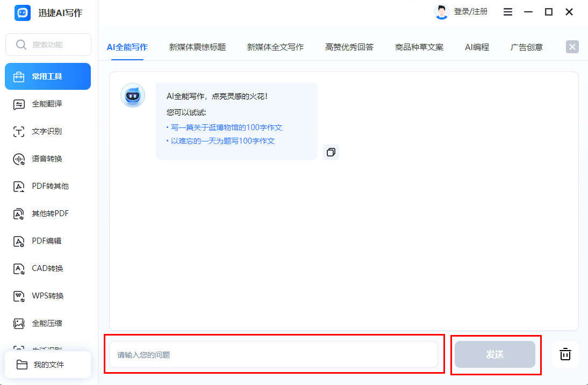Try suggestion 写一篇关于逛博物馆的100字作文

pos(226,127)
